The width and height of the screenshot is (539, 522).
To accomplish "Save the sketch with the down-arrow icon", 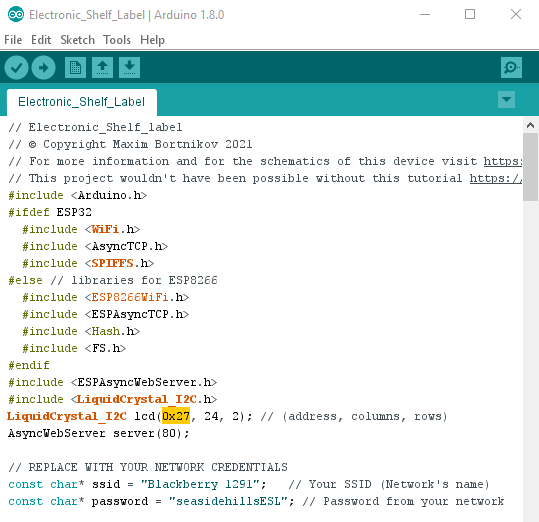I will coord(129,68).
